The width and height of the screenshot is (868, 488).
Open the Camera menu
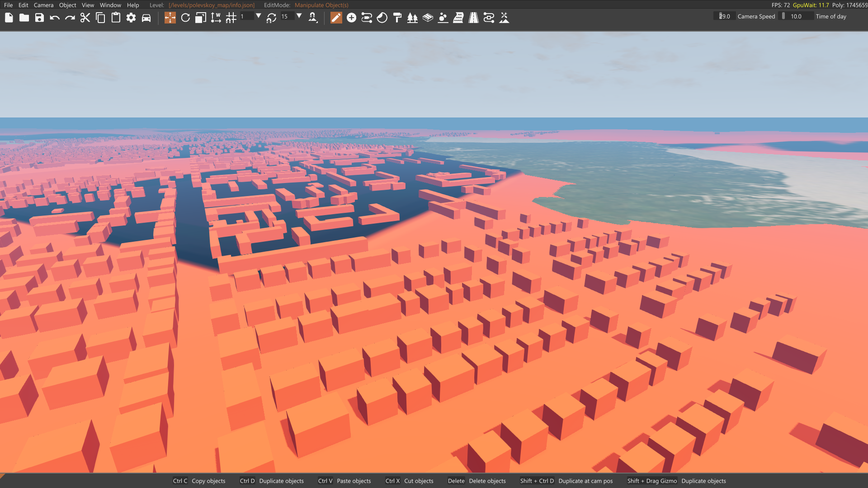click(43, 5)
